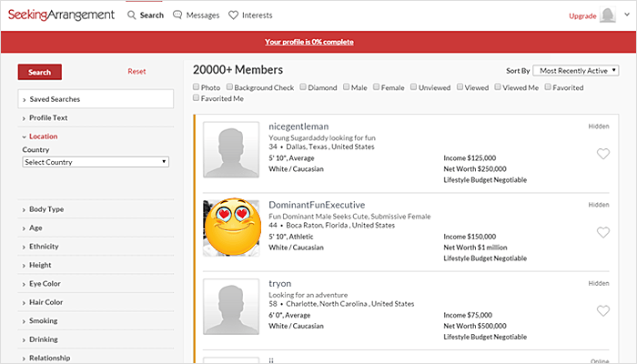Click 'Looking for an adventure' text
The image size is (637, 364).
click(x=308, y=295)
